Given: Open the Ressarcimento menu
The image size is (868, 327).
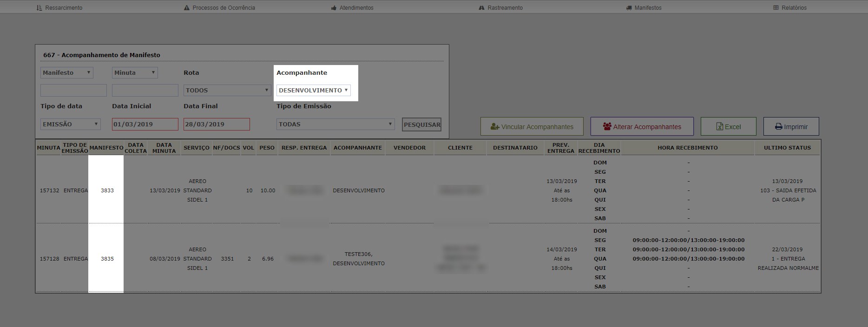Looking at the screenshot, I should point(59,8).
